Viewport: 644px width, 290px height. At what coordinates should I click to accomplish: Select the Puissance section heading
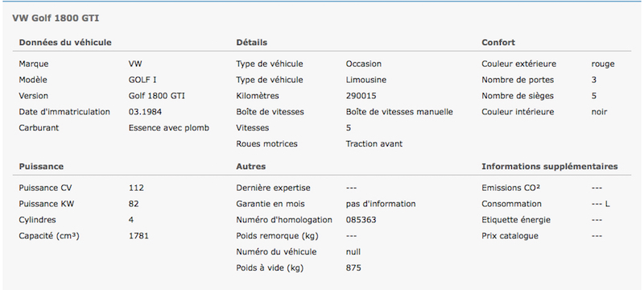click(x=41, y=167)
